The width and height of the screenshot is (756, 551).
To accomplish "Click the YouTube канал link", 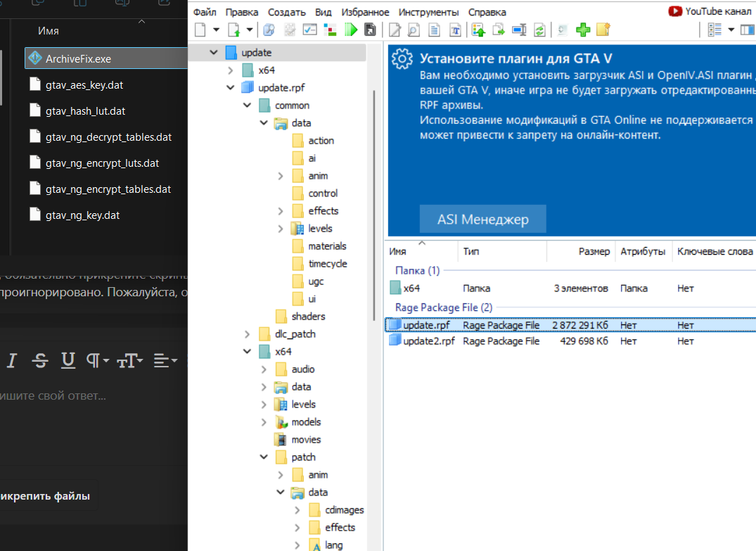I will [x=718, y=11].
